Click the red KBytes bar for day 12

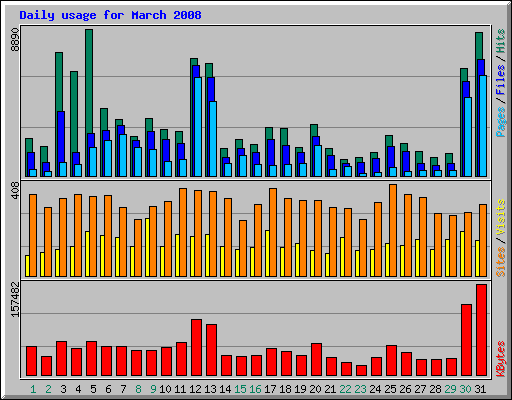[196, 348]
